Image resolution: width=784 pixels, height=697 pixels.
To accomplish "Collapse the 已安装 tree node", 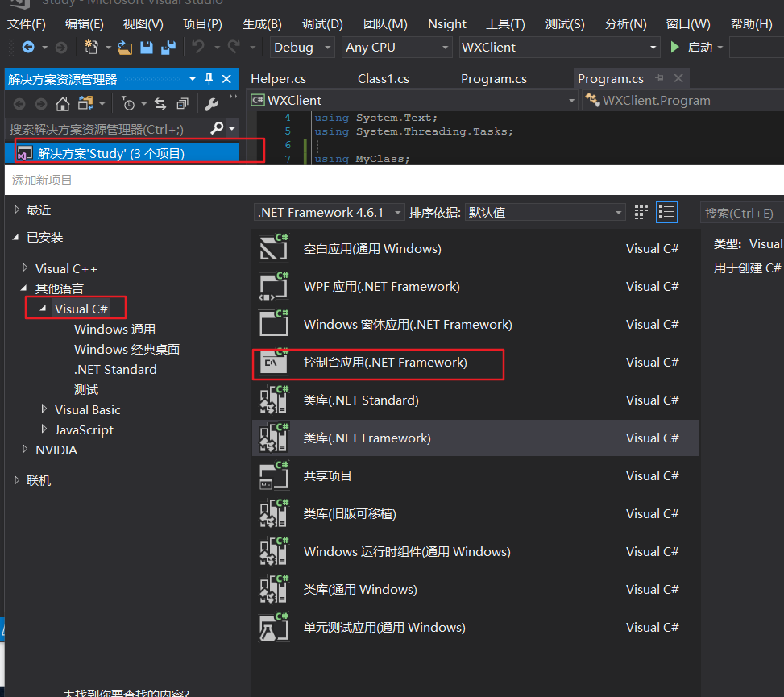I will pos(16,237).
